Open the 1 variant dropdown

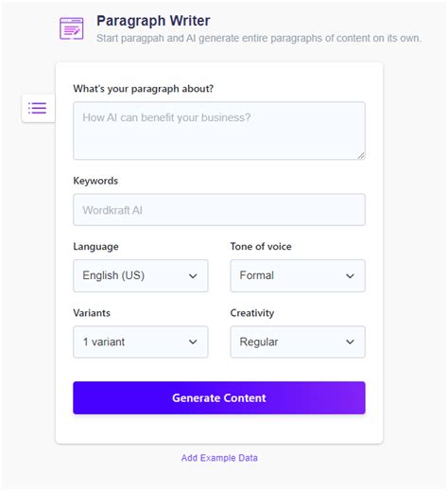[x=141, y=342]
